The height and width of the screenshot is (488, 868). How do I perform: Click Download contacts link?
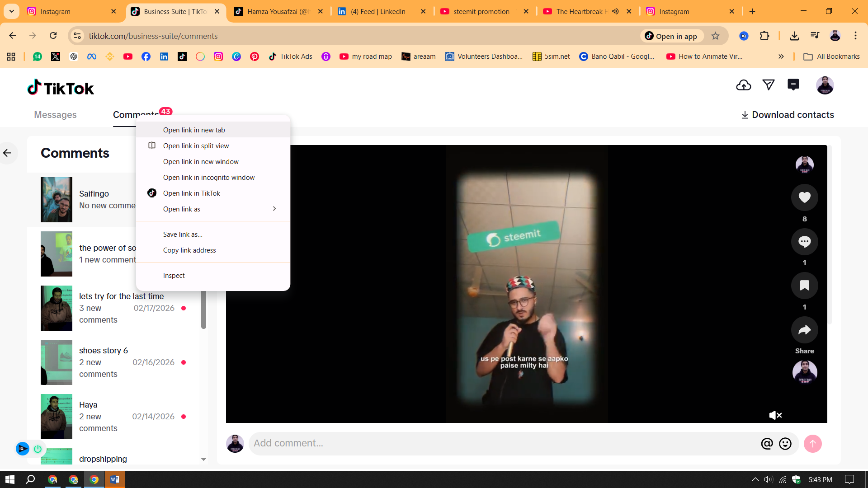tap(788, 115)
